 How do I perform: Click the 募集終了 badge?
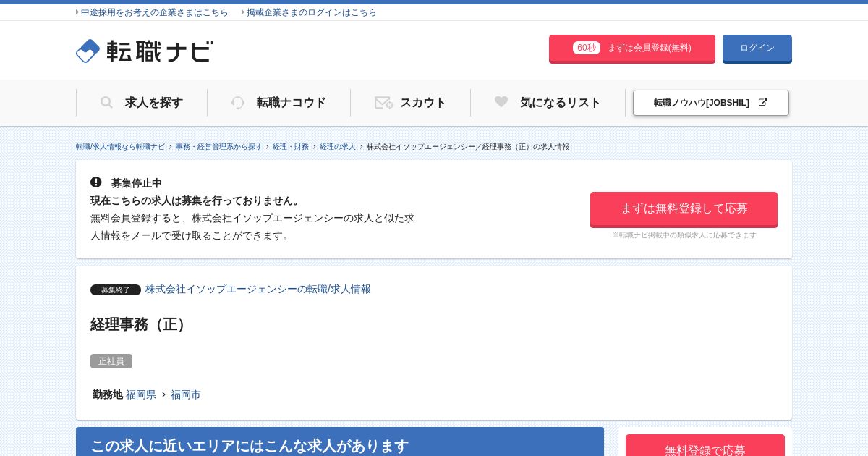116,290
